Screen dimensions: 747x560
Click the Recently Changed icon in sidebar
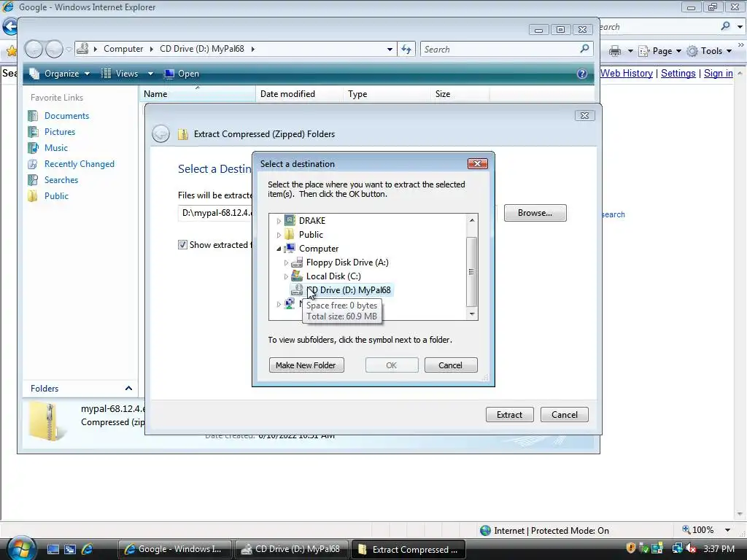[x=33, y=164]
